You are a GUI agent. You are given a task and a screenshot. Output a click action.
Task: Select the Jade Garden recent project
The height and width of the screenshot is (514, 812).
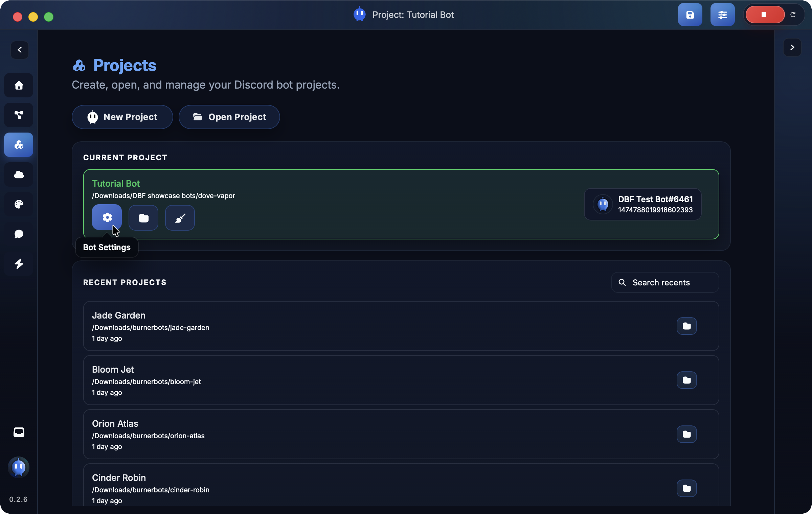[x=401, y=326]
